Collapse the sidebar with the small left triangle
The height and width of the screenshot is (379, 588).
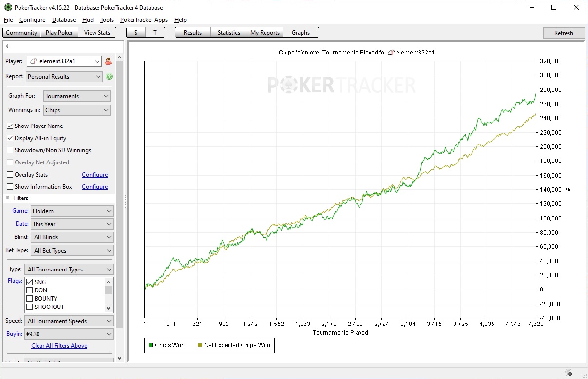tap(7, 46)
